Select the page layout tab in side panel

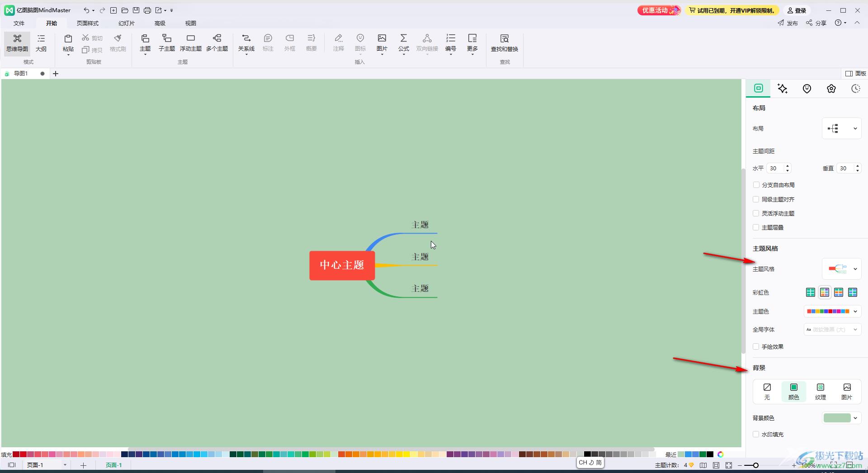(x=759, y=89)
